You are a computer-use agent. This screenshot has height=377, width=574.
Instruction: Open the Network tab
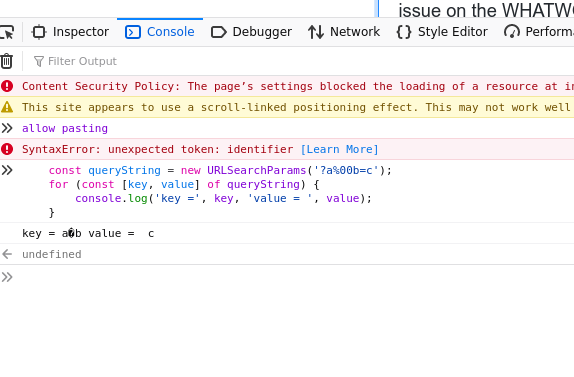pyautogui.click(x=344, y=32)
